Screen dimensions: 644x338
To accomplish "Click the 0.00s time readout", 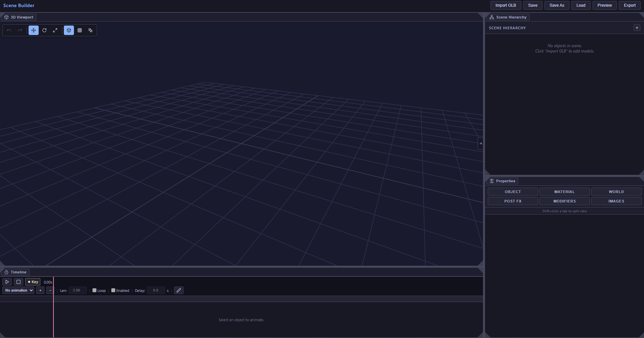I will (48, 282).
